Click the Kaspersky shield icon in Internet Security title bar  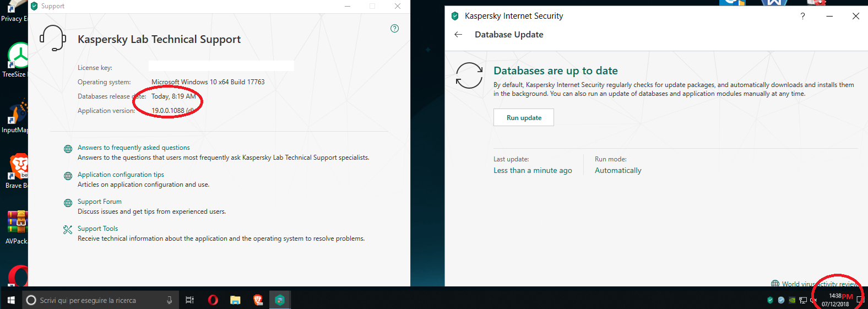pyautogui.click(x=455, y=16)
